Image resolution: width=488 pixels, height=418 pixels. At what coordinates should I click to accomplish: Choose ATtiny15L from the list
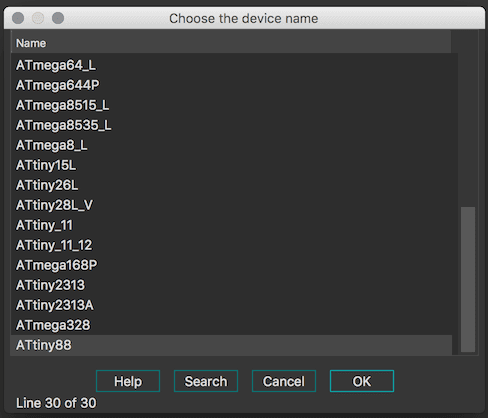pyautogui.click(x=231, y=165)
